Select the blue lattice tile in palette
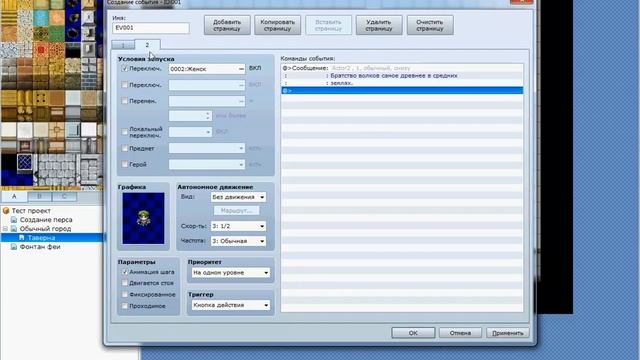 coord(24,162)
